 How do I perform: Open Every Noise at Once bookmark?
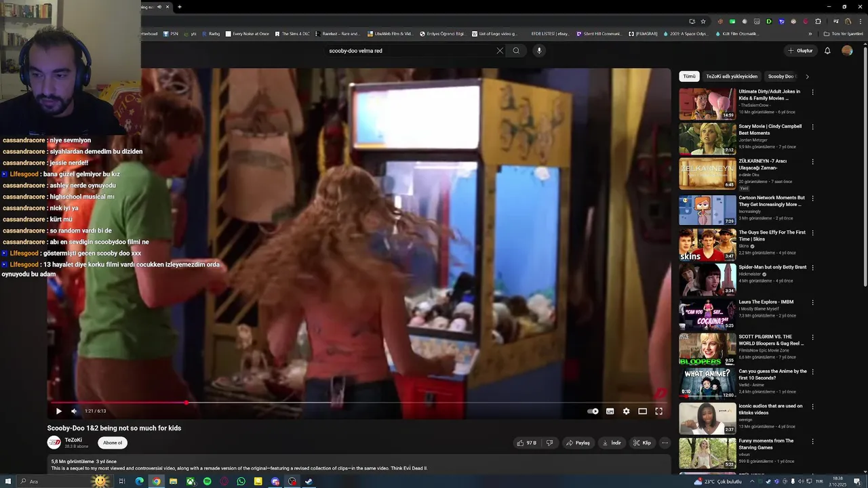pos(247,33)
